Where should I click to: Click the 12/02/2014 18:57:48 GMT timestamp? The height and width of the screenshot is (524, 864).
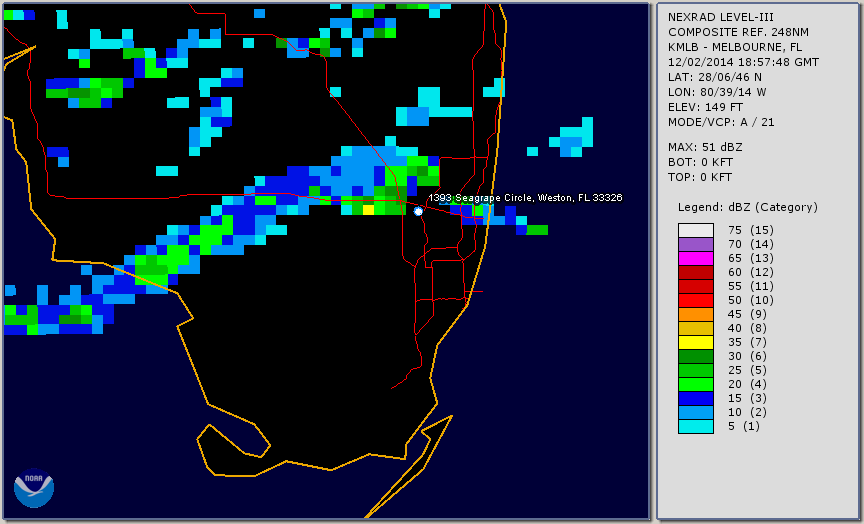tap(743, 62)
